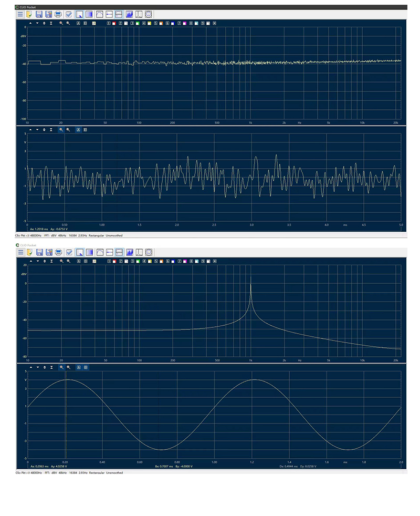Open the hamburger menu in the sine-wave window

coord(20,252)
